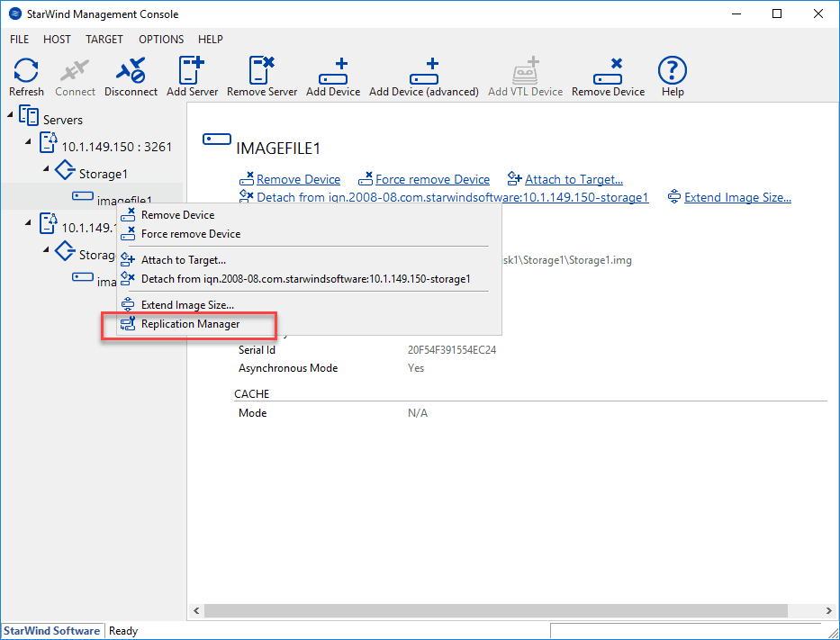Click the Extend Image Size... link
This screenshot has height=640, width=840.
737,198
